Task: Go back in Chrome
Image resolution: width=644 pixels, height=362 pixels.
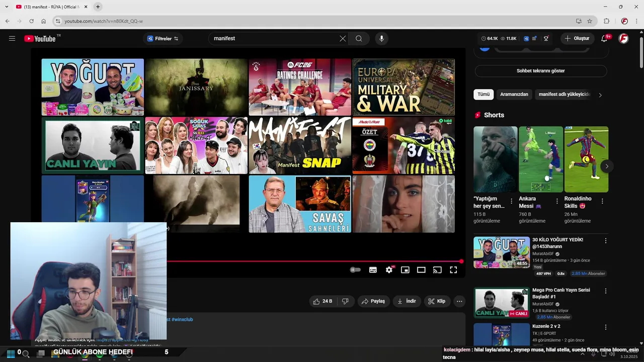Action: click(7, 21)
